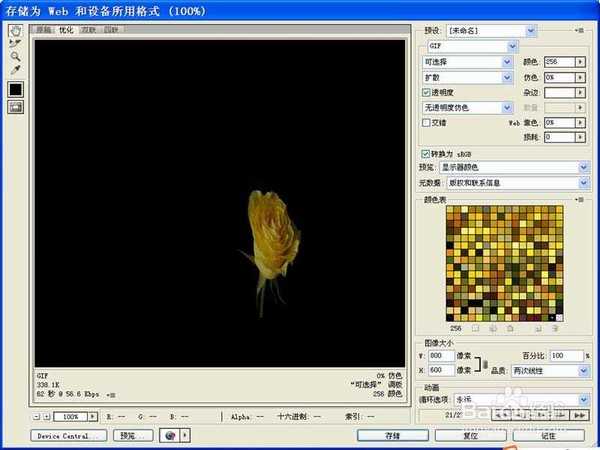Image resolution: width=600 pixels, height=450 pixels.
Task: Click the zoom out minus button
Action: point(38,415)
